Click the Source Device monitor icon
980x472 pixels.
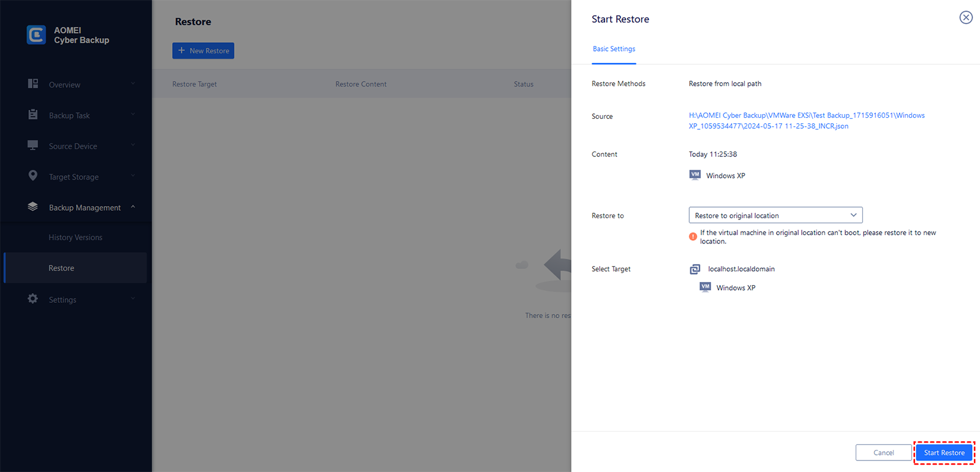[33, 145]
